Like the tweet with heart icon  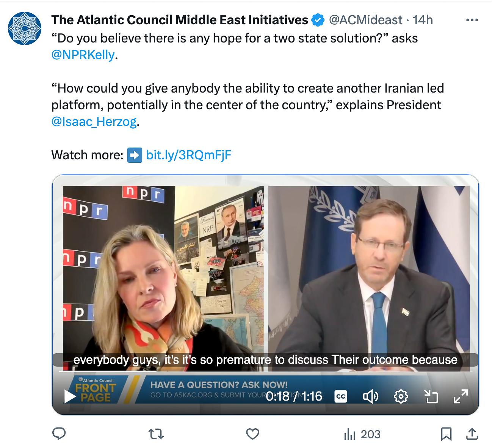(x=253, y=434)
